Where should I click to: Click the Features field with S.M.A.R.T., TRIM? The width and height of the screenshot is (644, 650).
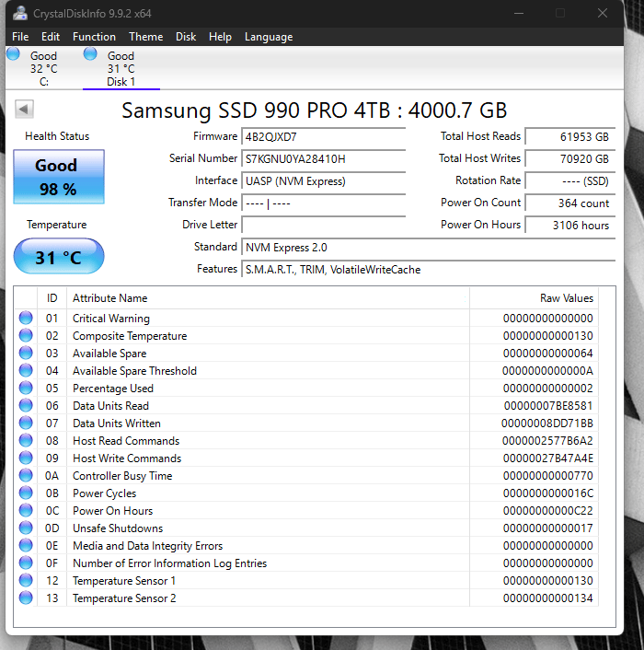pyautogui.click(x=429, y=270)
